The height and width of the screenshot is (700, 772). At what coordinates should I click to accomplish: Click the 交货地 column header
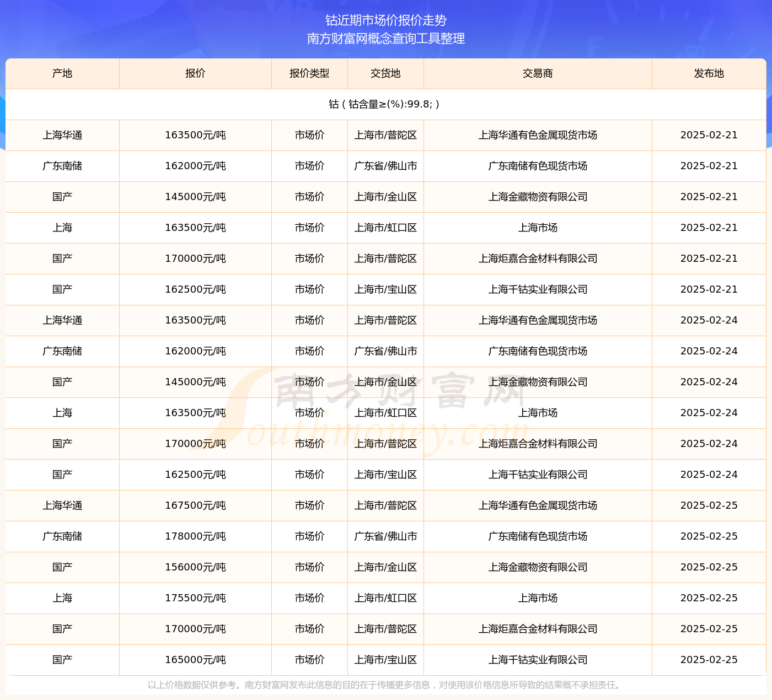(x=385, y=73)
